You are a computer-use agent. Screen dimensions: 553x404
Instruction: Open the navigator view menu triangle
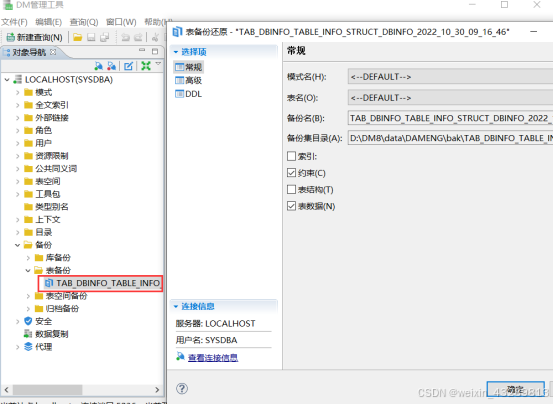[158, 64]
